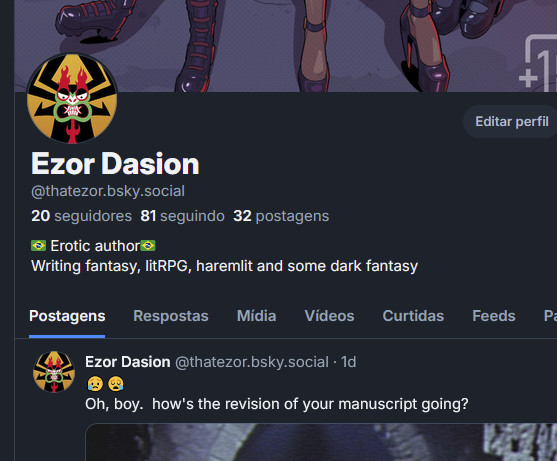Viewport: 557px width, 461px height.
Task: Open the embedded post image preview
Action: click(x=321, y=442)
